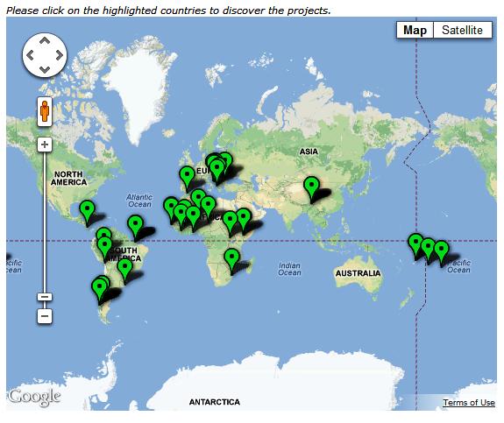Viewport: 504px width, 423px height.
Task: Open the westernmost marker in West Africa
Action: pyautogui.click(x=170, y=208)
